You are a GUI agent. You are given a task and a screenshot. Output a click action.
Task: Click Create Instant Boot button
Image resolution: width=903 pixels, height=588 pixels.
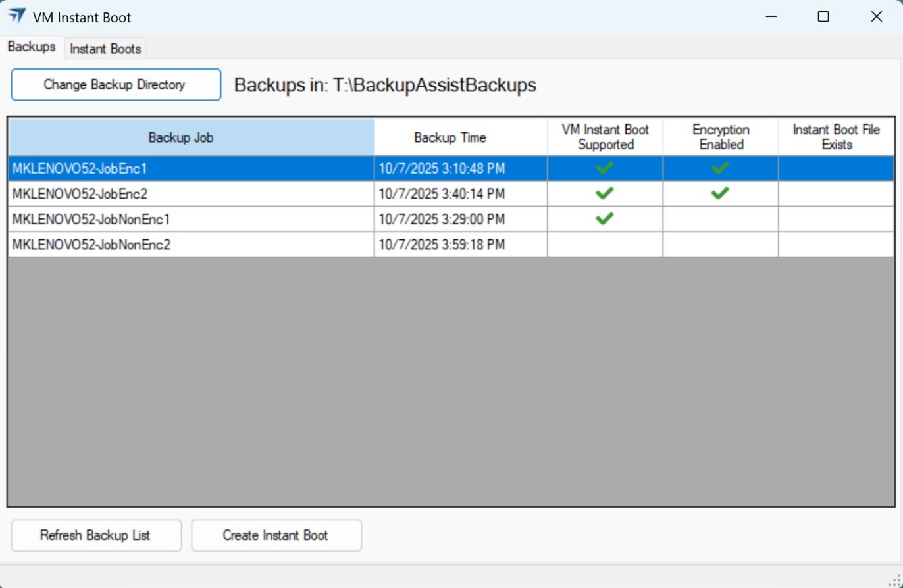point(276,535)
